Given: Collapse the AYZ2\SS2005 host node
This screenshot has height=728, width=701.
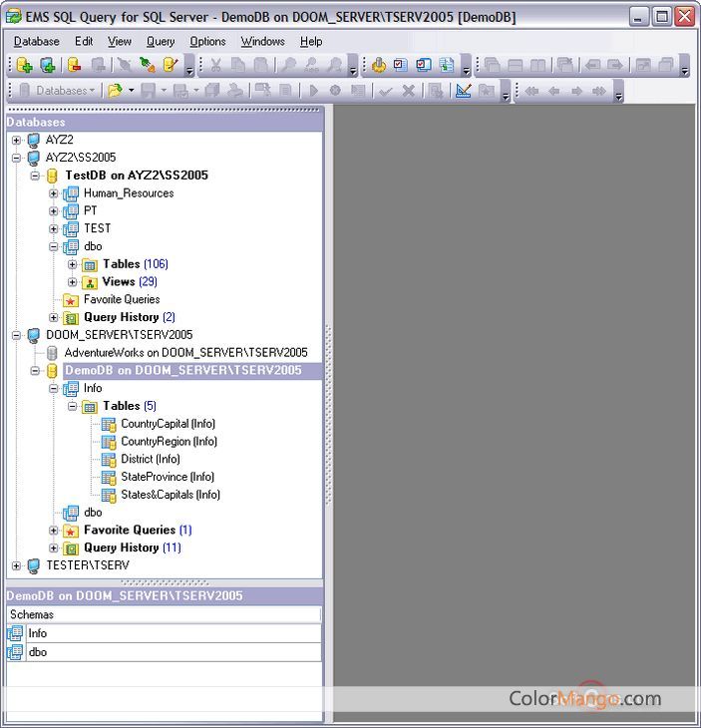Looking at the screenshot, I should tap(16, 158).
